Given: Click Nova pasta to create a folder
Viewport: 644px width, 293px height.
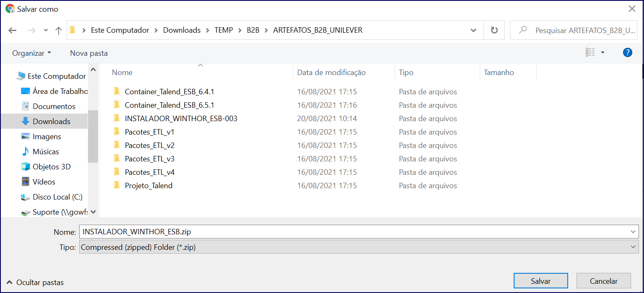Looking at the screenshot, I should click(89, 53).
